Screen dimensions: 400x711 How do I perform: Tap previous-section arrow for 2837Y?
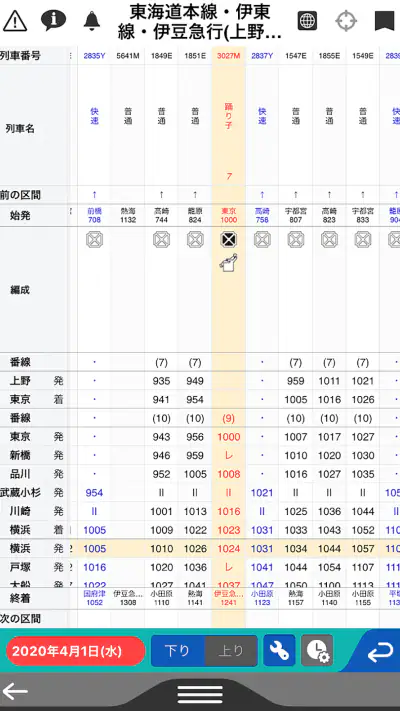262,195
